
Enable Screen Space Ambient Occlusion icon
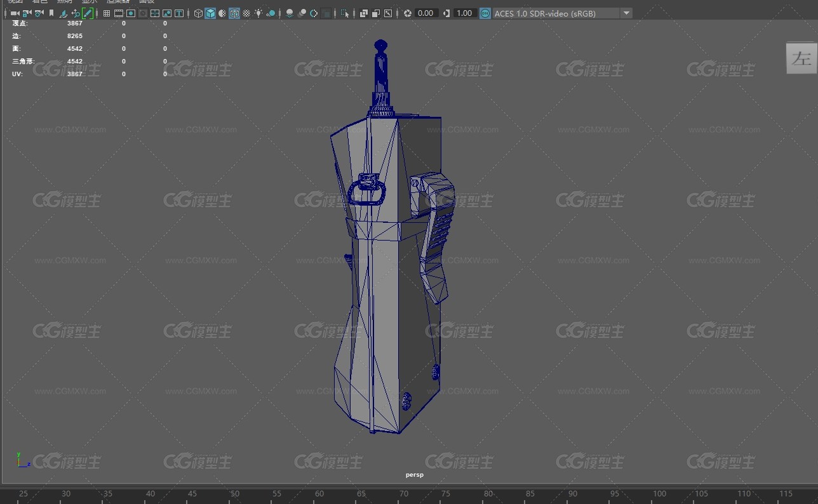tap(290, 13)
